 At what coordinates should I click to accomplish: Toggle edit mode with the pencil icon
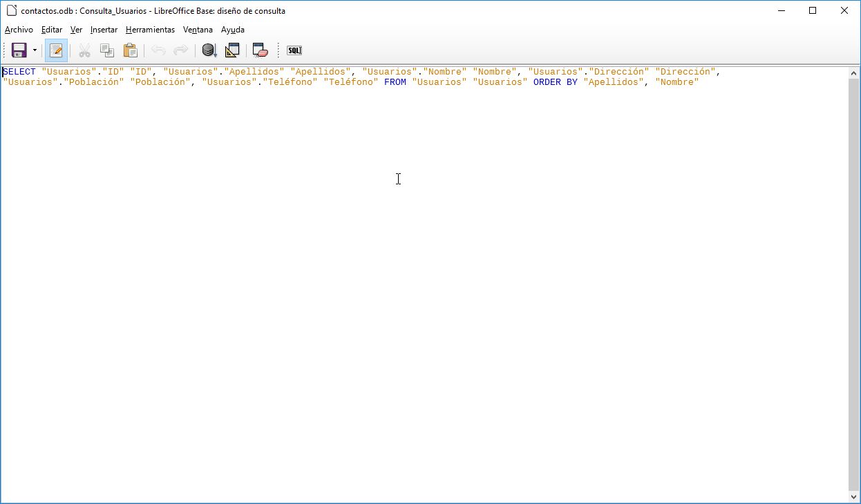pos(56,50)
